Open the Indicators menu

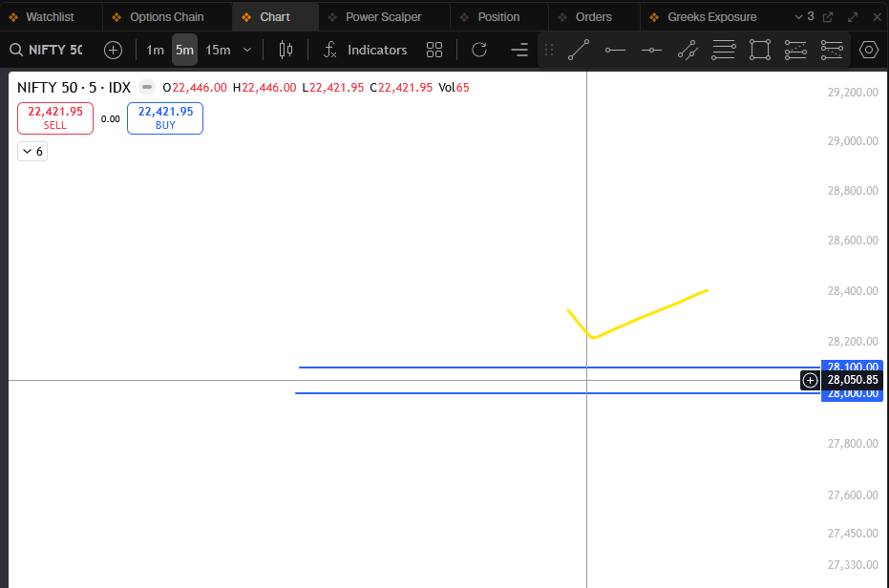click(365, 50)
